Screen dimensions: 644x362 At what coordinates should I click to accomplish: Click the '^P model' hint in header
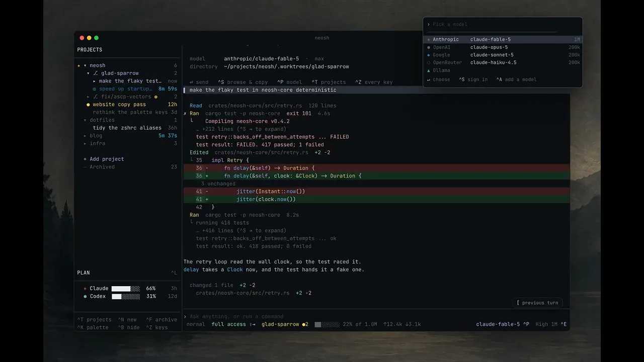tap(289, 82)
